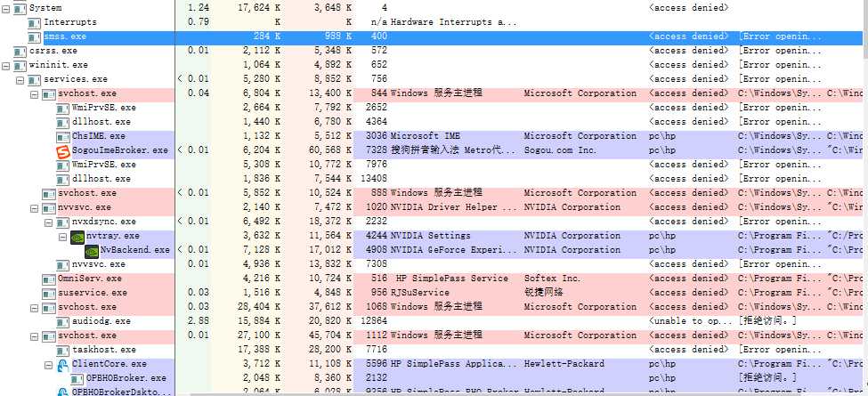Click the blue fingerprint icon of ClientCore.exe
The image size is (868, 396).
click(x=63, y=365)
